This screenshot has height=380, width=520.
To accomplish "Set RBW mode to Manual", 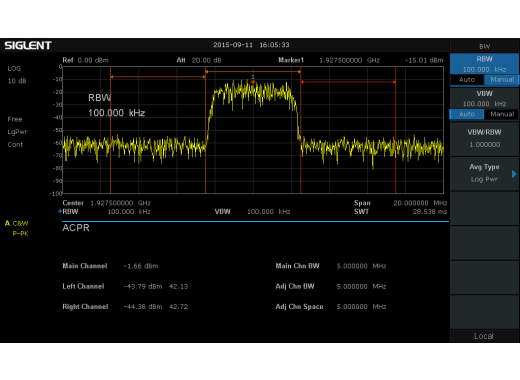I will pyautogui.click(x=502, y=80).
